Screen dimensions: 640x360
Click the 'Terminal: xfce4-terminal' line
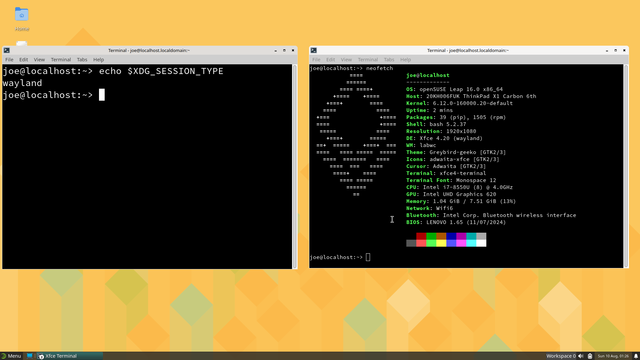coord(446,173)
